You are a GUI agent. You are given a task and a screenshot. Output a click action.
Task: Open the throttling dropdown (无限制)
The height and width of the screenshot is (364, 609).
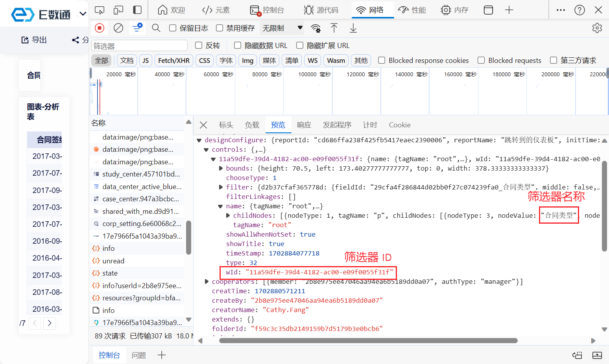[282, 28]
